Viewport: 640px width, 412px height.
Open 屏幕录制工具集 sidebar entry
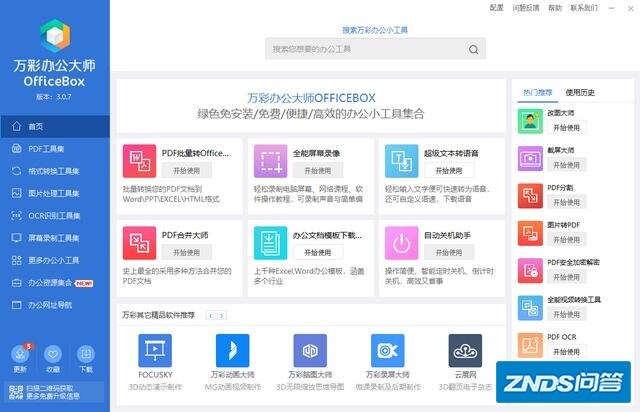coord(55,238)
